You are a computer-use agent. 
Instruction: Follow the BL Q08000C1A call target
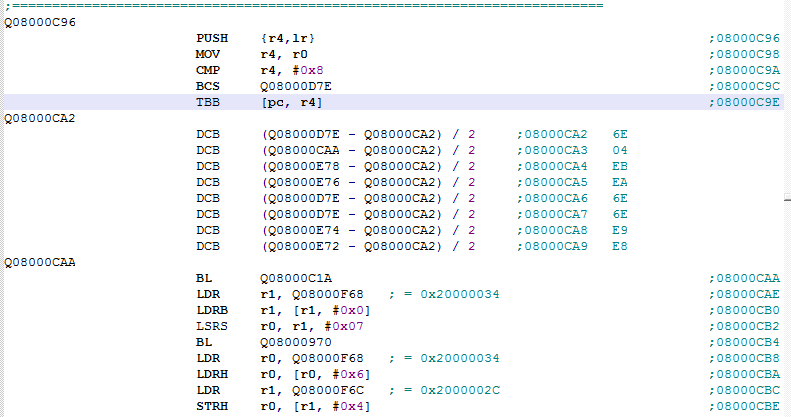coord(294,278)
